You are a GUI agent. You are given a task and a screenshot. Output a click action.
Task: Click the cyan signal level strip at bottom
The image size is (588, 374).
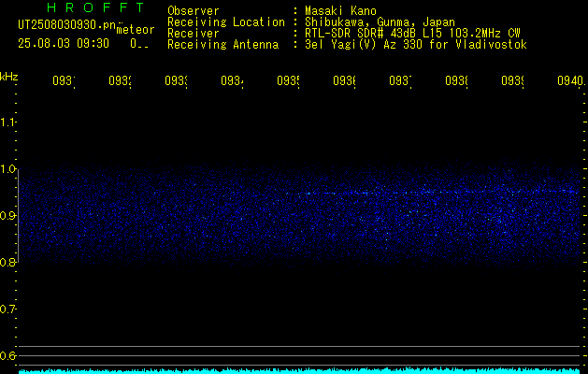300,371
